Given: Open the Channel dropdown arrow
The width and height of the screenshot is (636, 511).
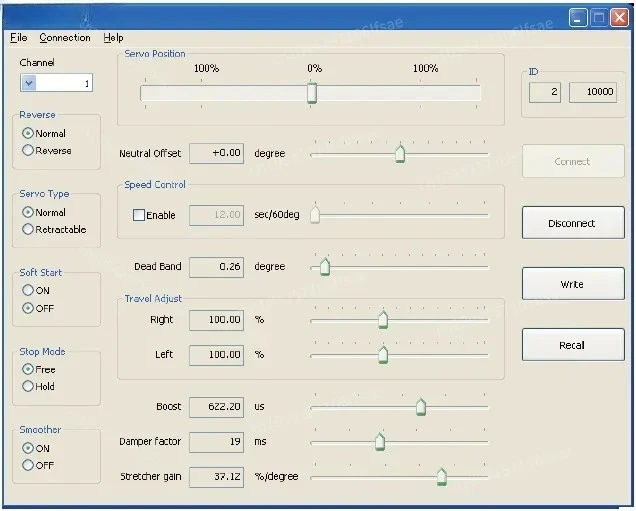Looking at the screenshot, I should point(29,84).
